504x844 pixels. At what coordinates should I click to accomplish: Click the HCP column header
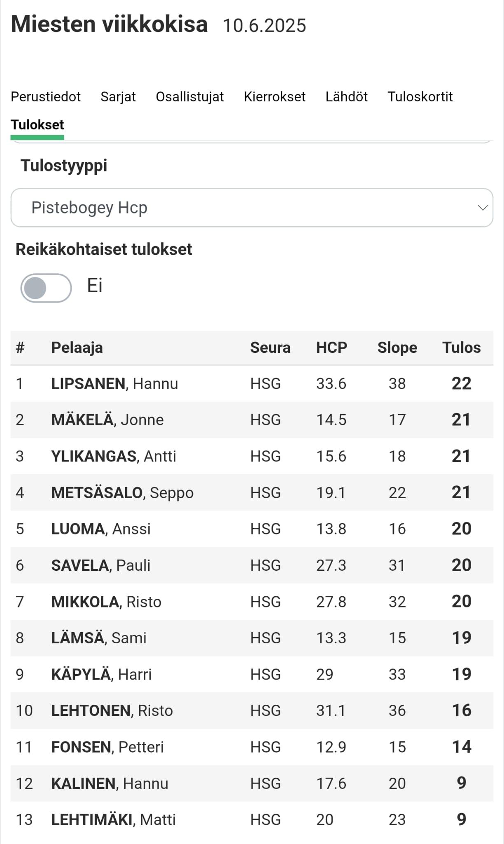[331, 348]
